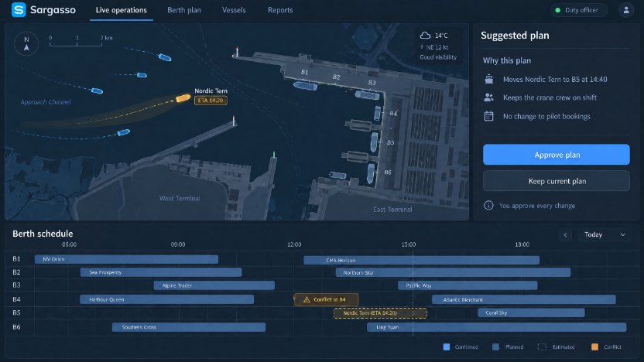Click the warning triangle in Conflict at B4
The height and width of the screenshot is (362, 644).
pos(307,299)
